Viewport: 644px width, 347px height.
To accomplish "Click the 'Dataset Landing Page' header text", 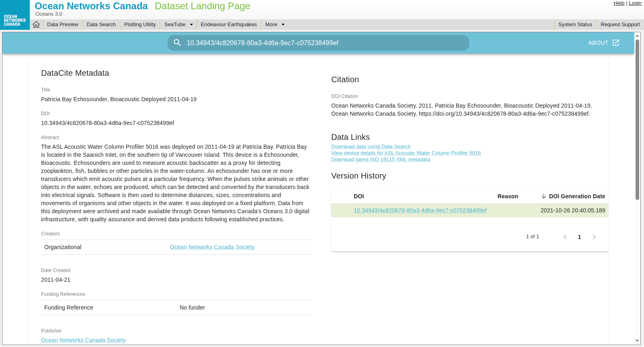I will [x=202, y=6].
